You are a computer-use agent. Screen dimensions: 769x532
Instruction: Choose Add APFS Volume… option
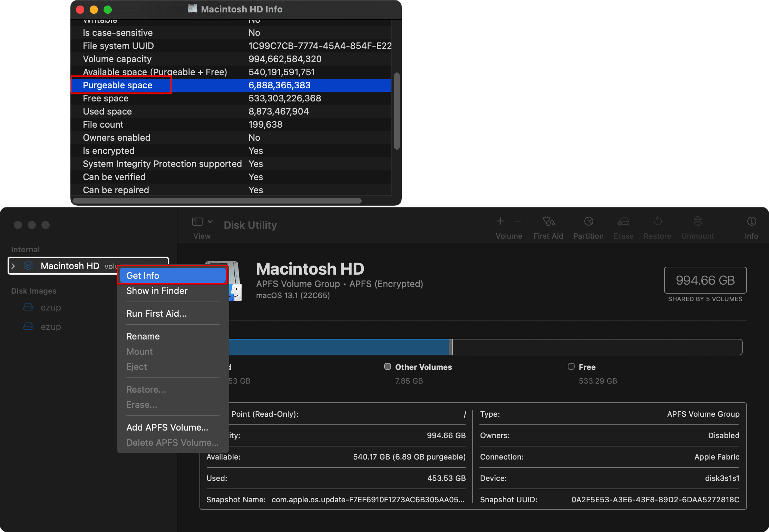pos(167,427)
